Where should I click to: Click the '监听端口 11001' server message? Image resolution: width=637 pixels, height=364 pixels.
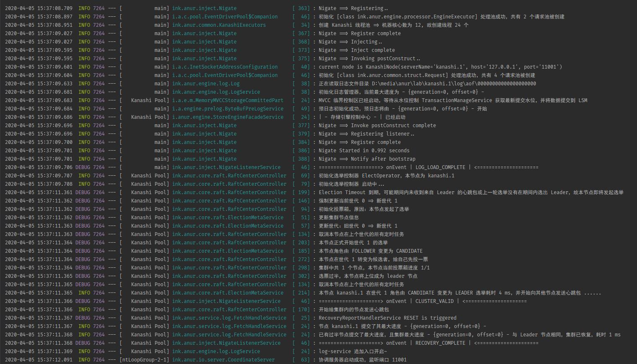tap(362, 360)
